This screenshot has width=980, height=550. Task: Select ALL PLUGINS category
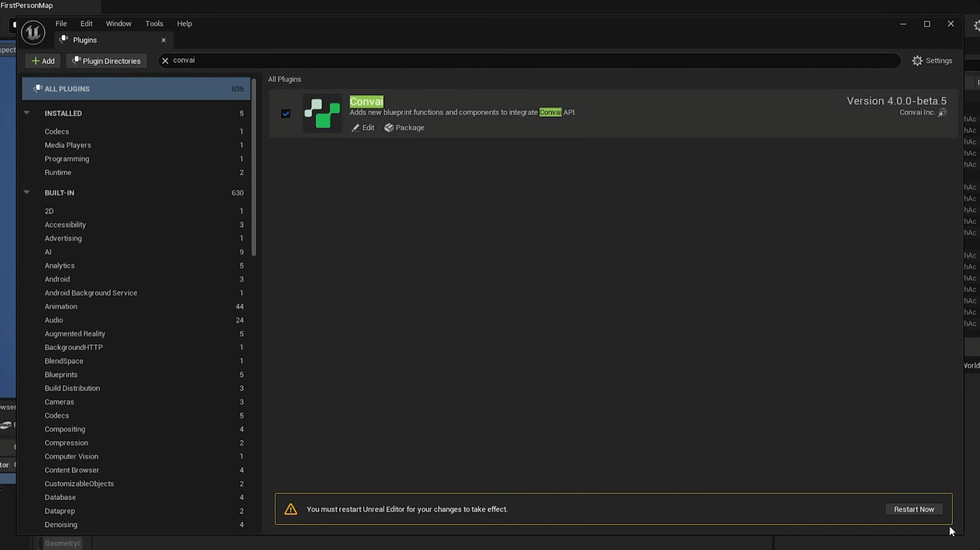point(136,89)
